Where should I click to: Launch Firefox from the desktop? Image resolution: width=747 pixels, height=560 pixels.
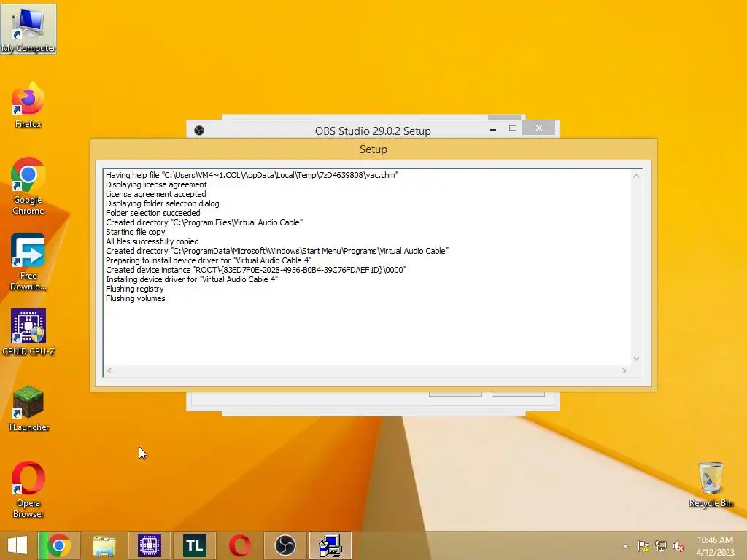click(x=28, y=105)
